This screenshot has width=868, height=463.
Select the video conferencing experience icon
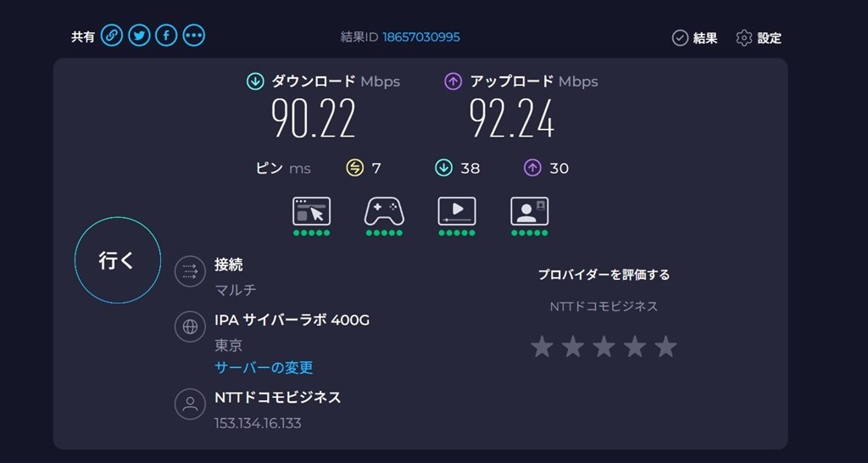point(530,211)
